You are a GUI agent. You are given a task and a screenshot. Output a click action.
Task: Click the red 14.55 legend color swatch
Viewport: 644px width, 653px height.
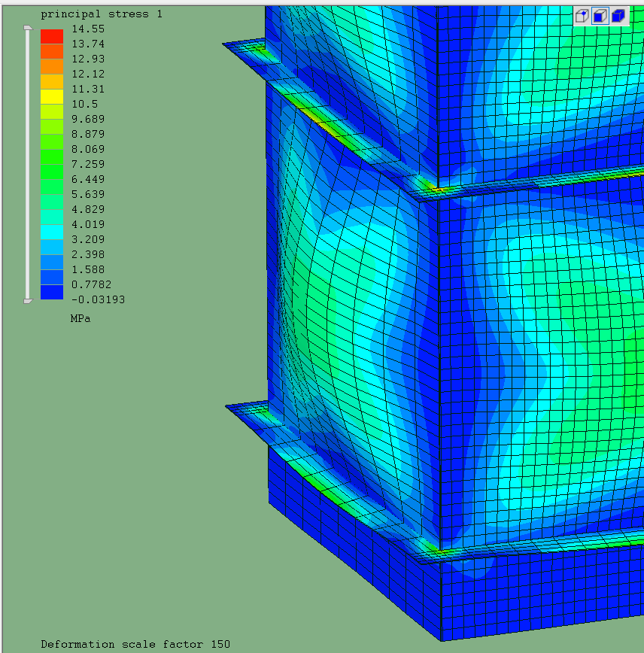(52, 36)
